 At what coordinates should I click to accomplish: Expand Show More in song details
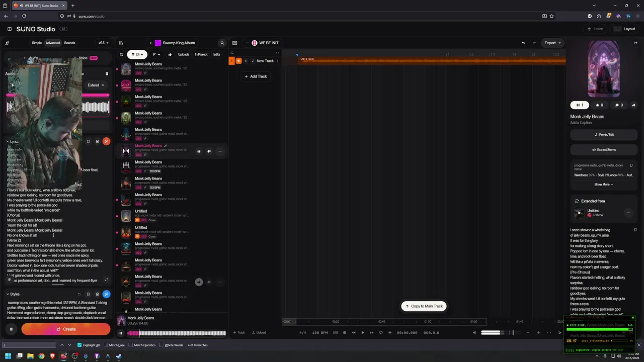(x=604, y=185)
